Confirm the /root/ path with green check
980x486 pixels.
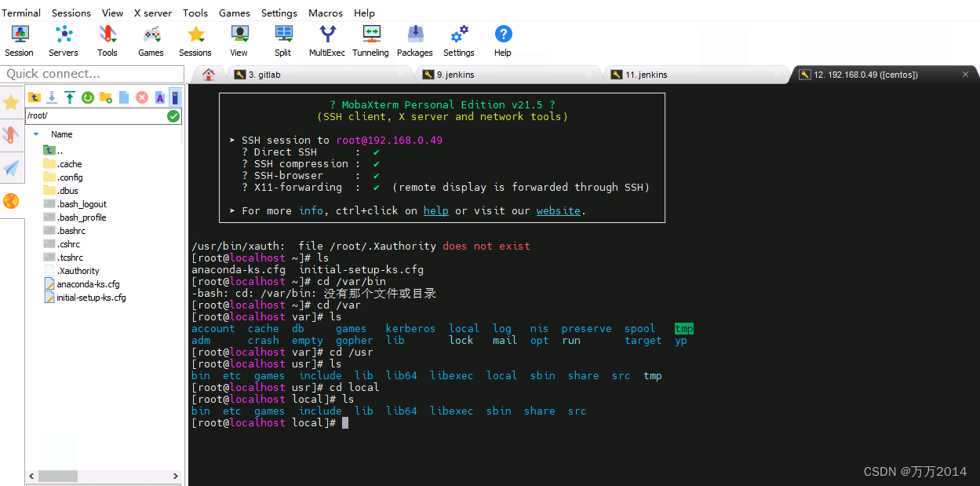173,115
